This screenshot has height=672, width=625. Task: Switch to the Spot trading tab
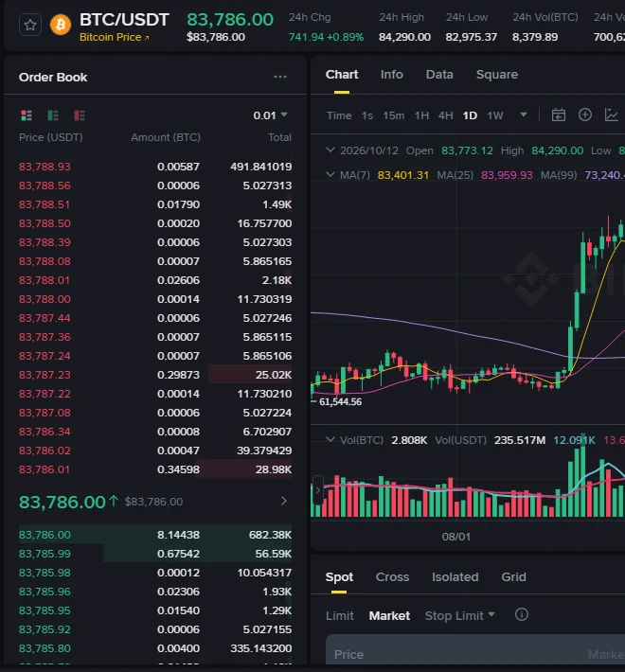[x=339, y=577]
